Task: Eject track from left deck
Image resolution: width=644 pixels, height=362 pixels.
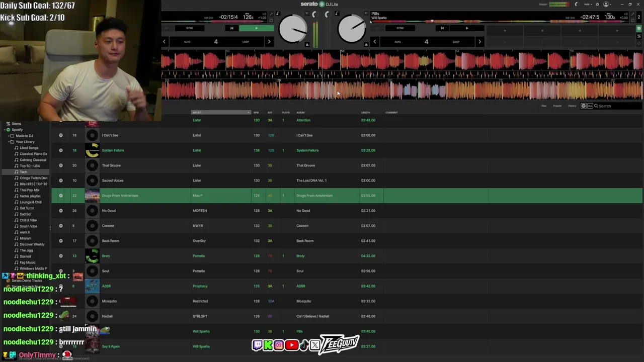Action: 307,45
